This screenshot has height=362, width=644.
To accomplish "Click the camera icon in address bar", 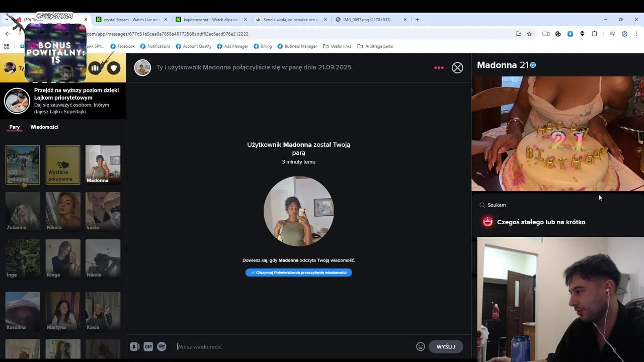I will click(546, 34).
